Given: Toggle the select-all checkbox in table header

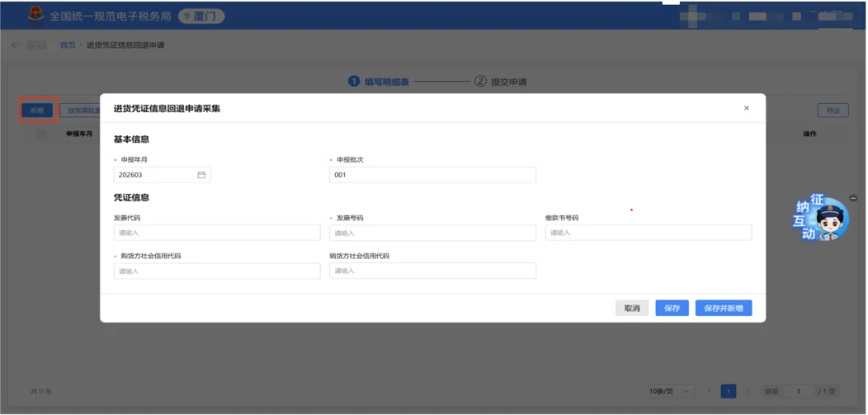Looking at the screenshot, I should 42,134.
